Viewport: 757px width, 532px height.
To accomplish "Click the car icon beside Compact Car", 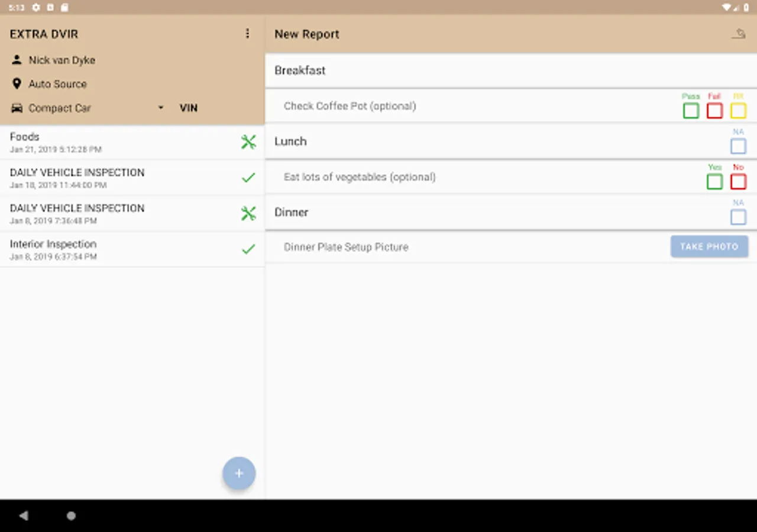I will click(x=17, y=108).
